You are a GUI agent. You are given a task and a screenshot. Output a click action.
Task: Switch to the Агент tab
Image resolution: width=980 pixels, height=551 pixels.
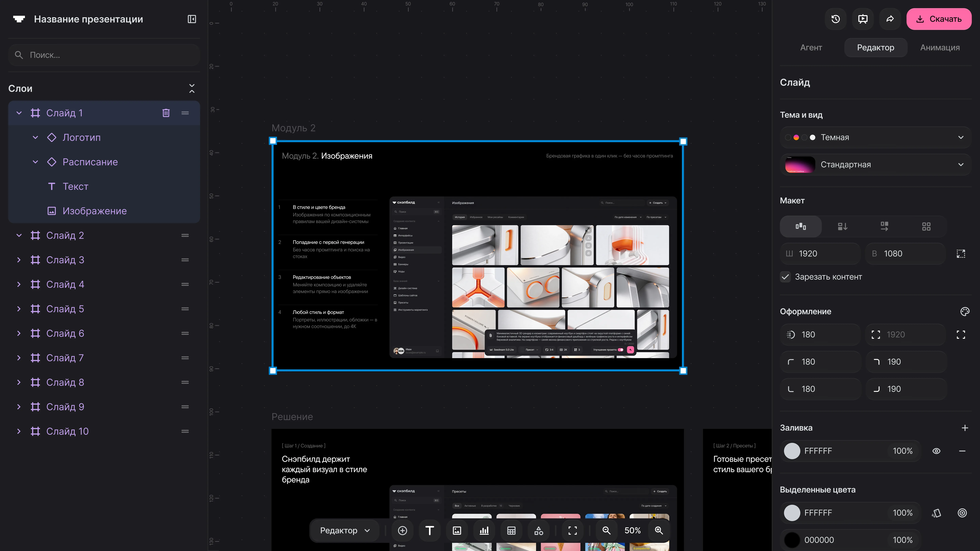pyautogui.click(x=811, y=48)
